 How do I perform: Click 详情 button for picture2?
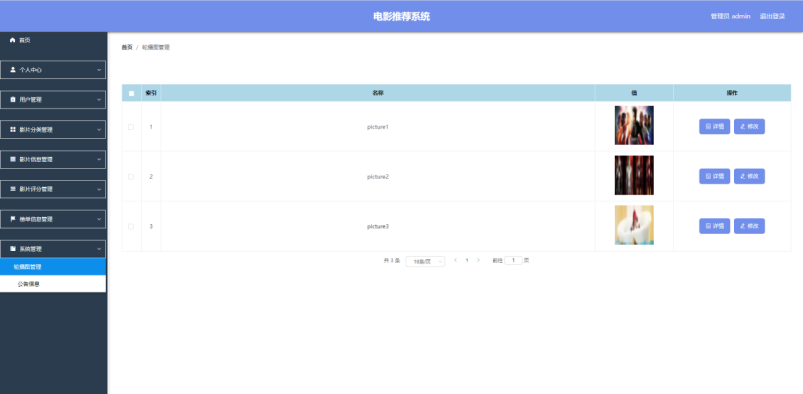tap(714, 176)
